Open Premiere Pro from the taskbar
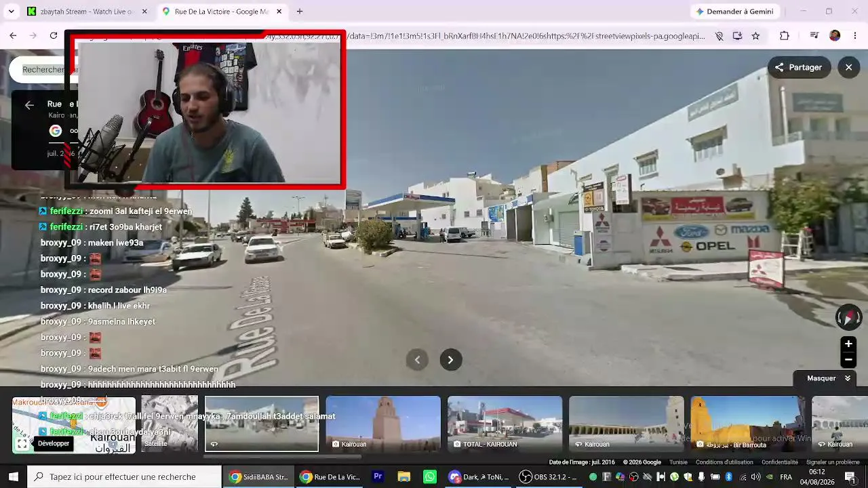 click(x=378, y=477)
